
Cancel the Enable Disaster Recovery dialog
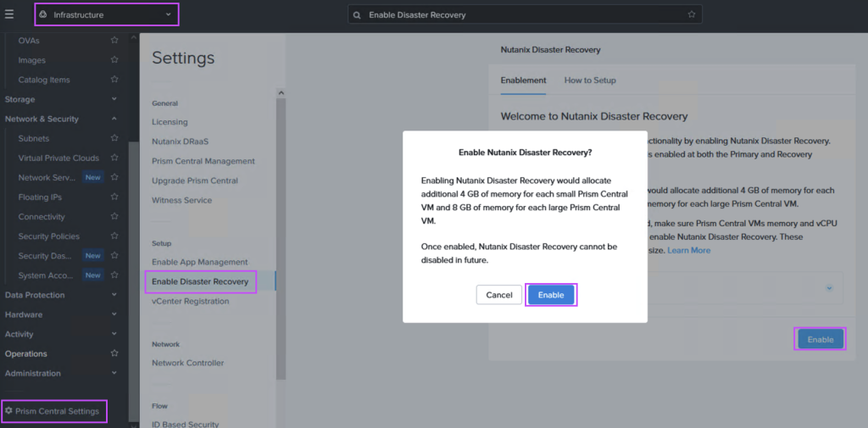[498, 295]
